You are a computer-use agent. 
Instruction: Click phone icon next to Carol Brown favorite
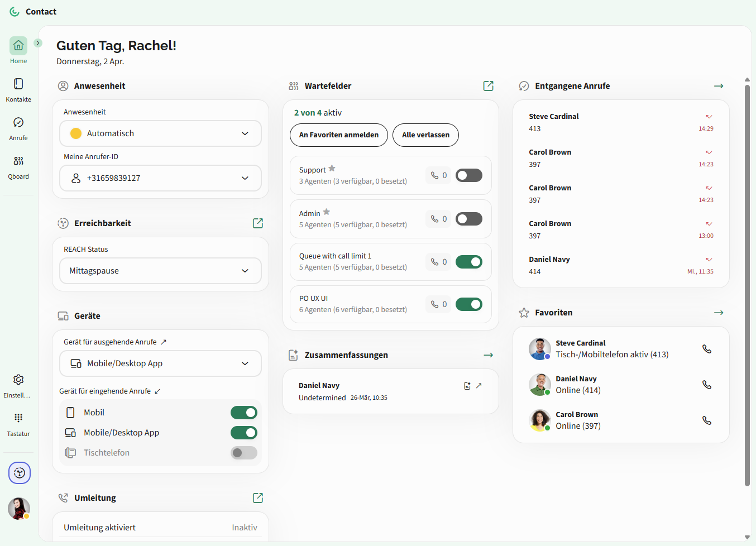coord(706,420)
